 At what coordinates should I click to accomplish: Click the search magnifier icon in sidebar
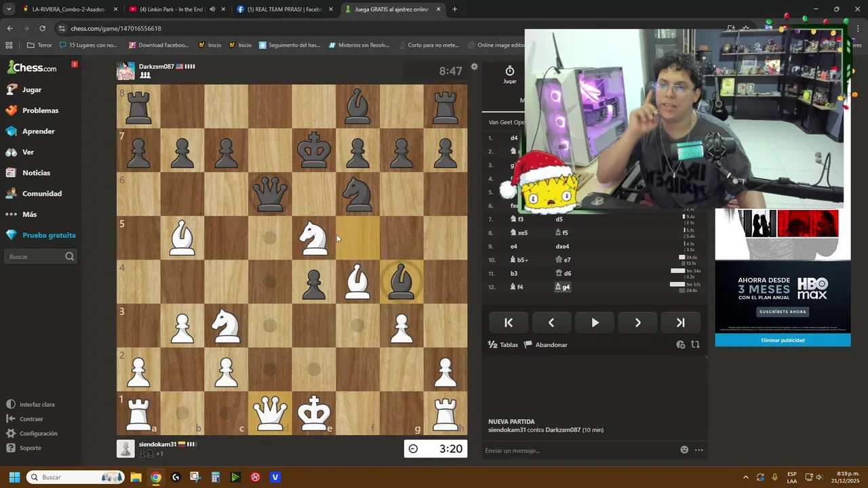(x=69, y=257)
